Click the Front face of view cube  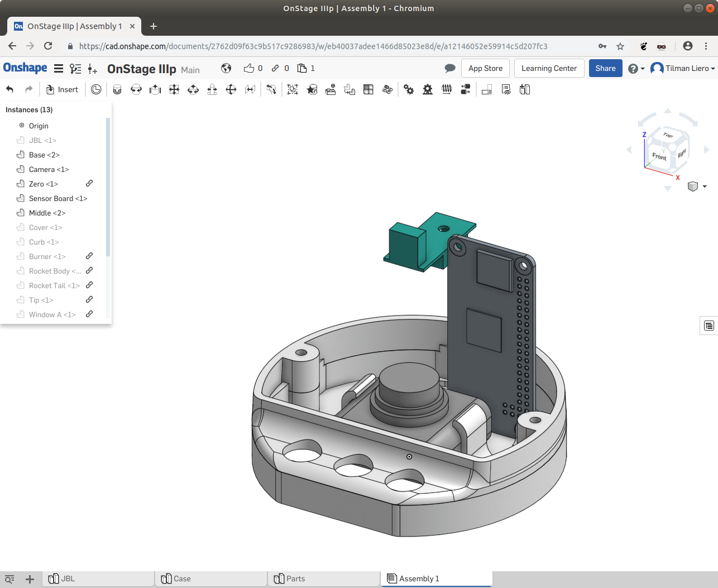[x=659, y=156]
